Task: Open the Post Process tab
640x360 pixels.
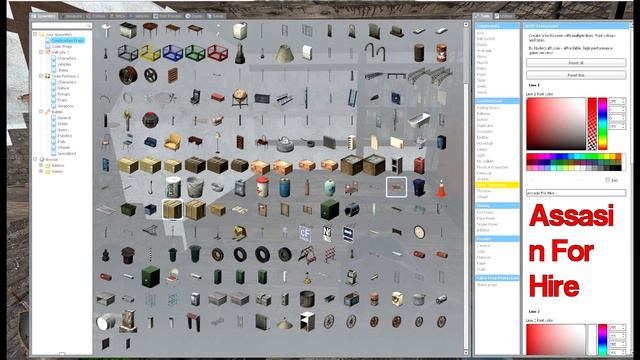Action: tap(167, 16)
